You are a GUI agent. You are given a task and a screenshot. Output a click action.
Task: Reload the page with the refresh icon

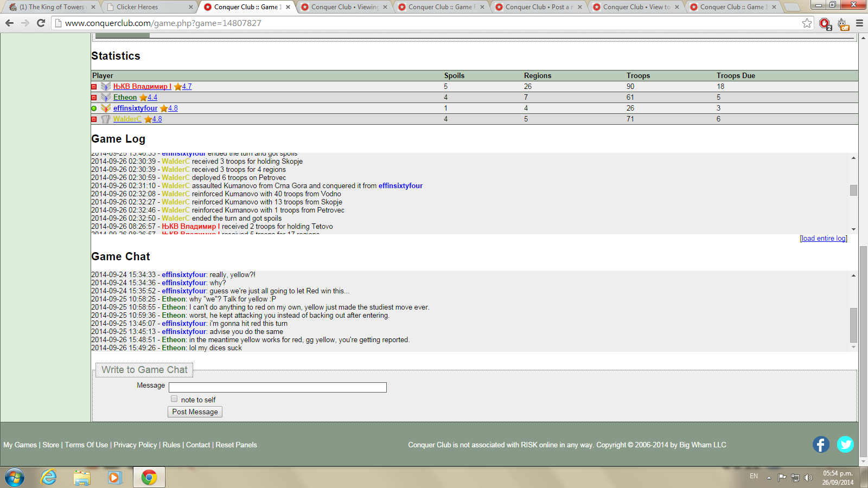coord(41,23)
